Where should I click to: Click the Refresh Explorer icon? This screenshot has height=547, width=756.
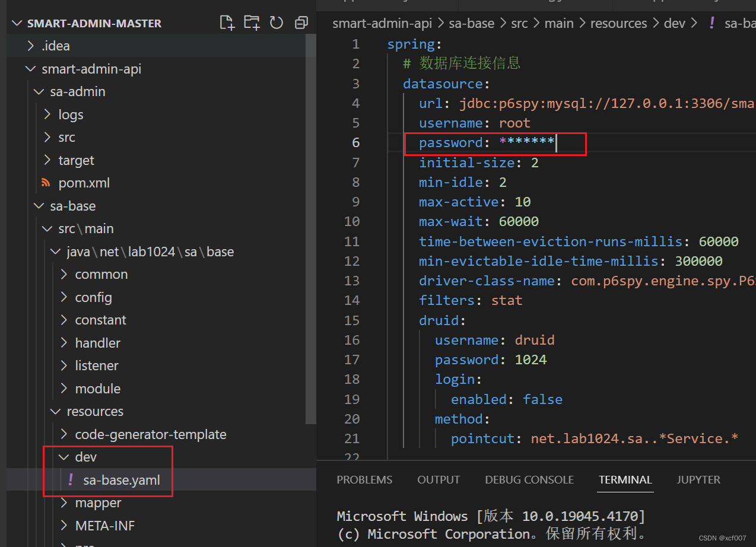(x=277, y=22)
